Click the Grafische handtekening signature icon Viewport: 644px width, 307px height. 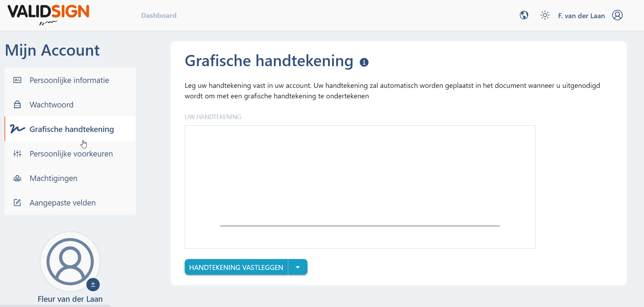[x=17, y=129]
